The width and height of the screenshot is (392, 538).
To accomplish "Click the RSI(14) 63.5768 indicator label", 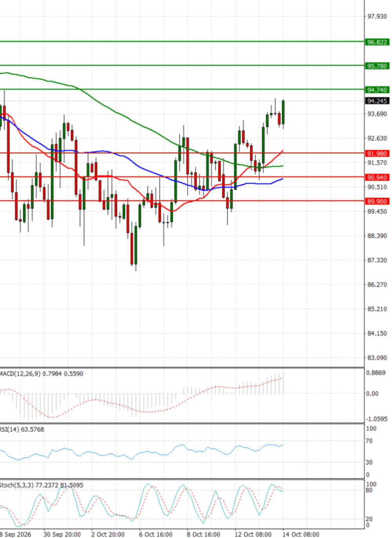I will [x=22, y=429].
